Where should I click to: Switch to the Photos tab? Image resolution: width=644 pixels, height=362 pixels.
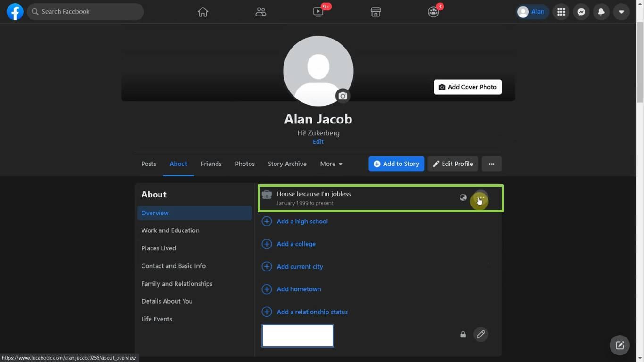[x=245, y=164]
